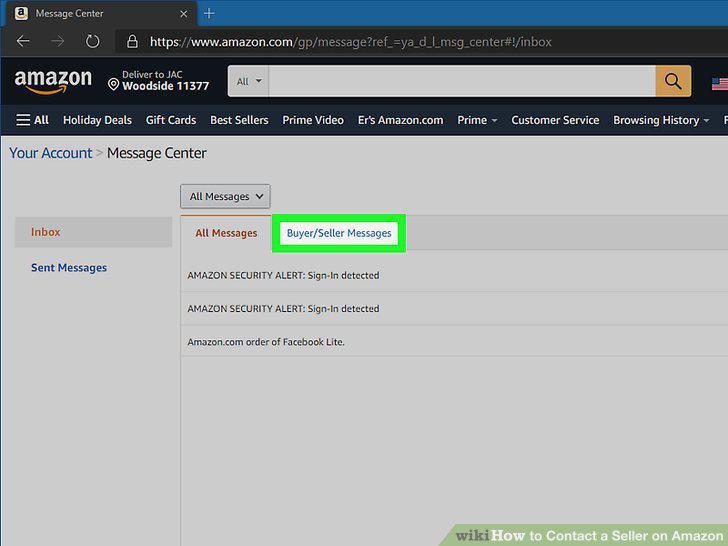Open Prime Video in the nav bar
The height and width of the screenshot is (546, 728).
click(x=313, y=120)
